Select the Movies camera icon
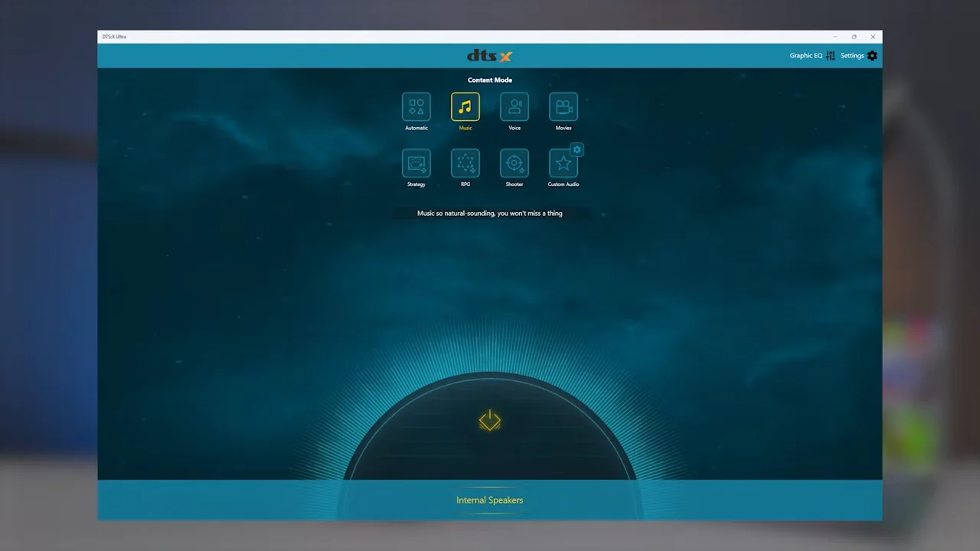 563,107
